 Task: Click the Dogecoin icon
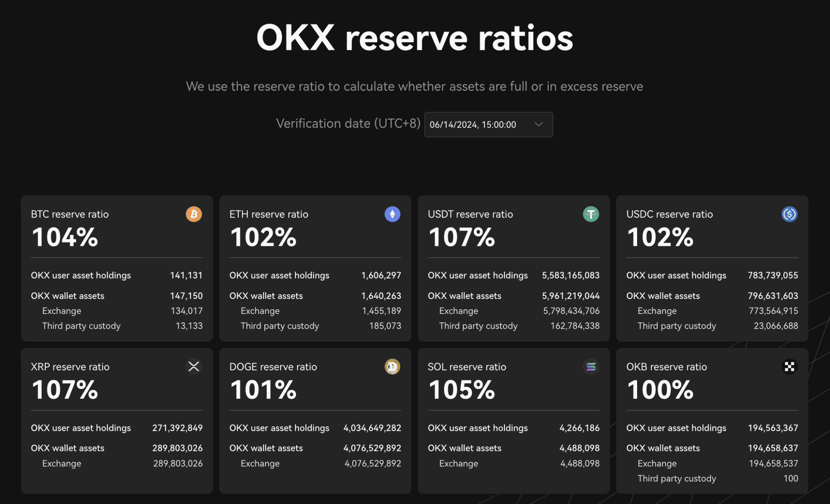392,367
